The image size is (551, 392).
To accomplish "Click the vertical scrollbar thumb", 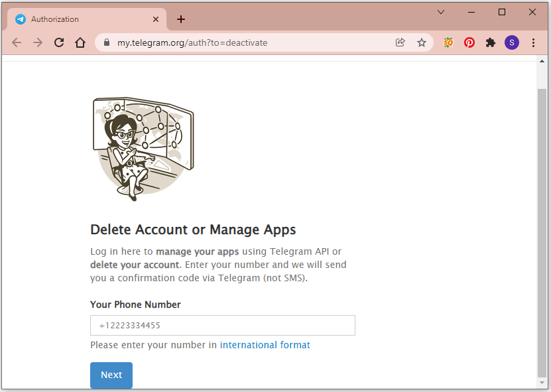I will pos(542,232).
